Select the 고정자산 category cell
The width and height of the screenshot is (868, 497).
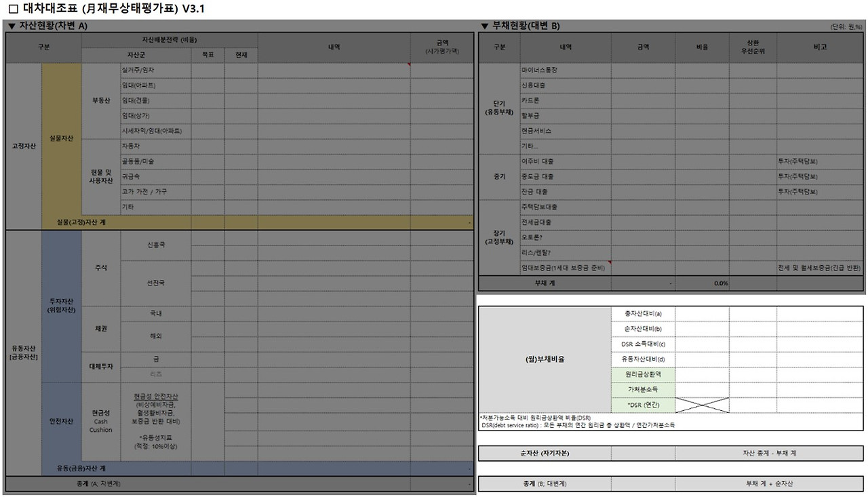click(24, 146)
